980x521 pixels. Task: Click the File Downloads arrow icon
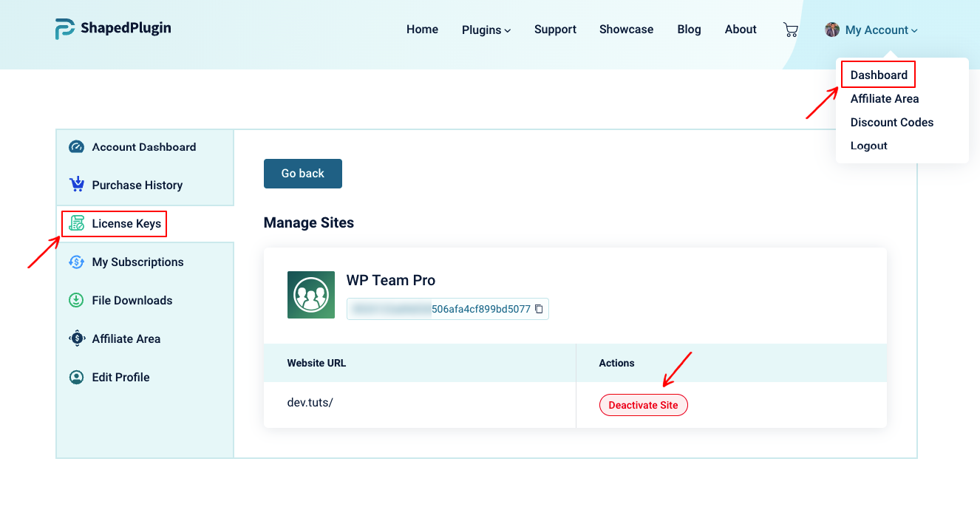coord(77,300)
